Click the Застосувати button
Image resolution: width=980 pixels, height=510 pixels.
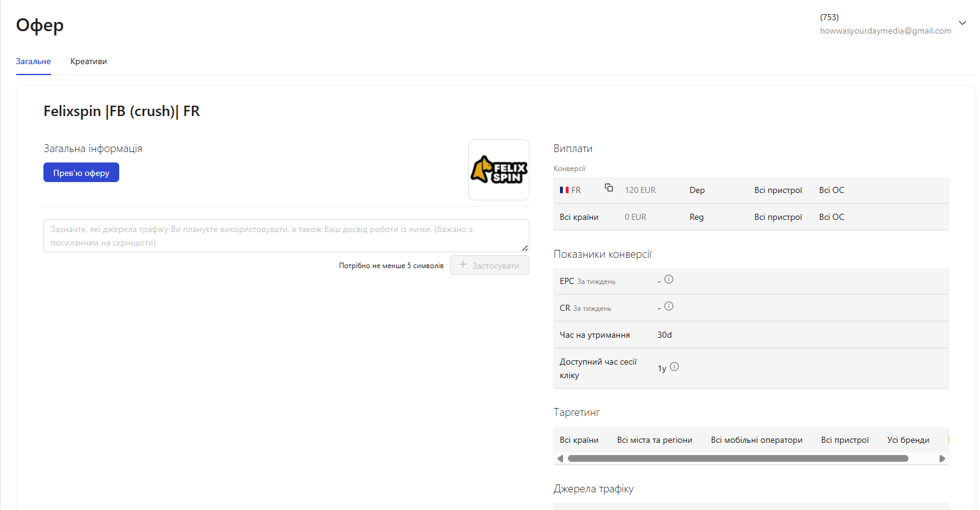coord(490,265)
